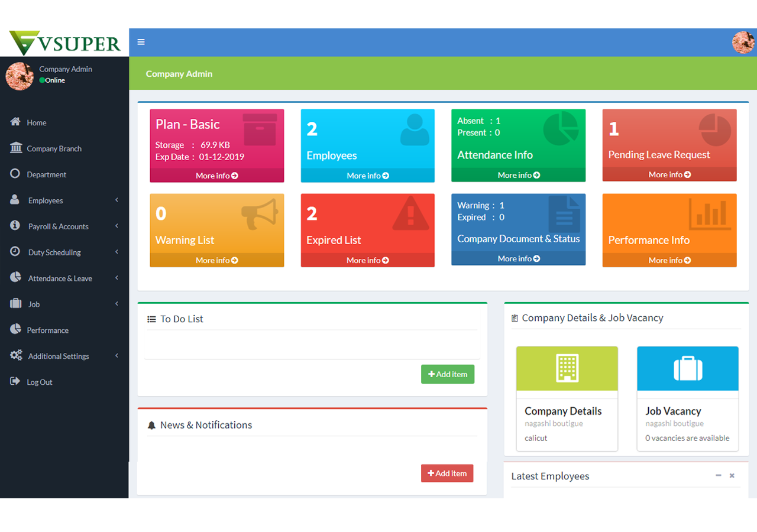Click the user avatar in top bar

(x=743, y=43)
